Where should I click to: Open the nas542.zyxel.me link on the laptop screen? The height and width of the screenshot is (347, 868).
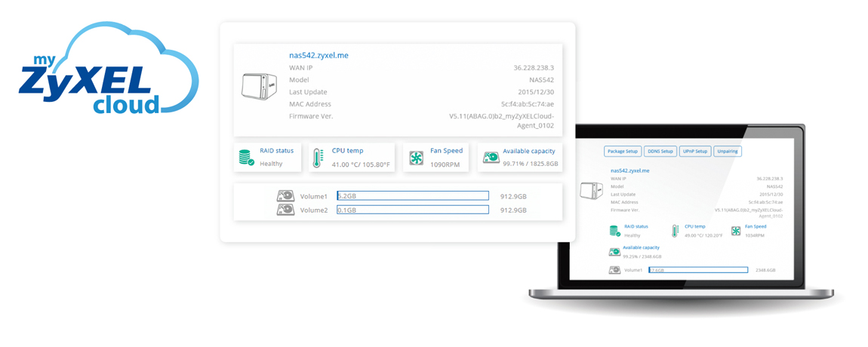(x=630, y=171)
